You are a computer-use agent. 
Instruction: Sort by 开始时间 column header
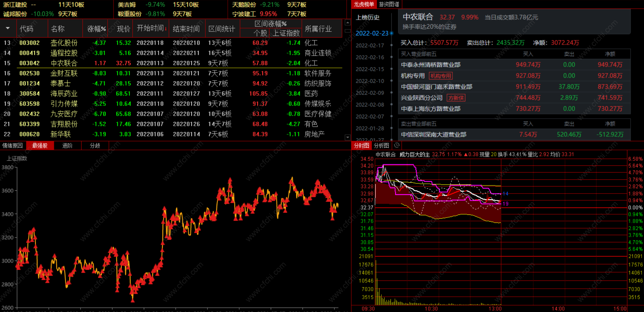pyautogui.click(x=152, y=28)
